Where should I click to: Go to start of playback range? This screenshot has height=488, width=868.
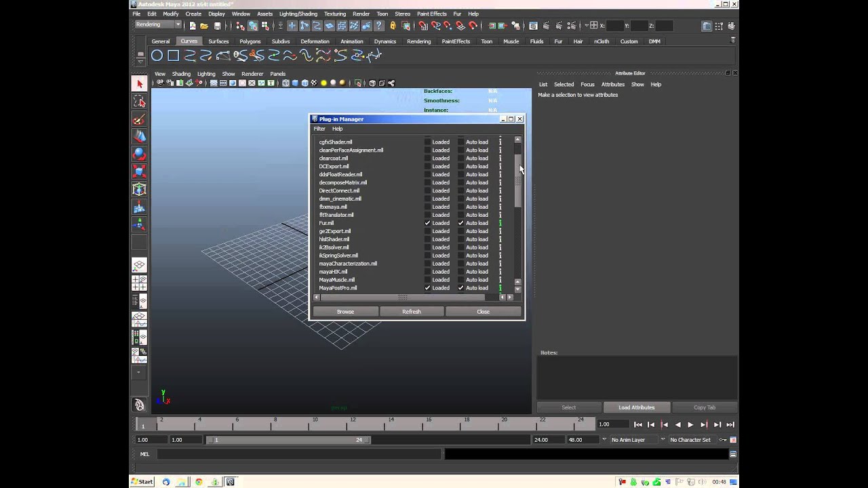click(637, 425)
